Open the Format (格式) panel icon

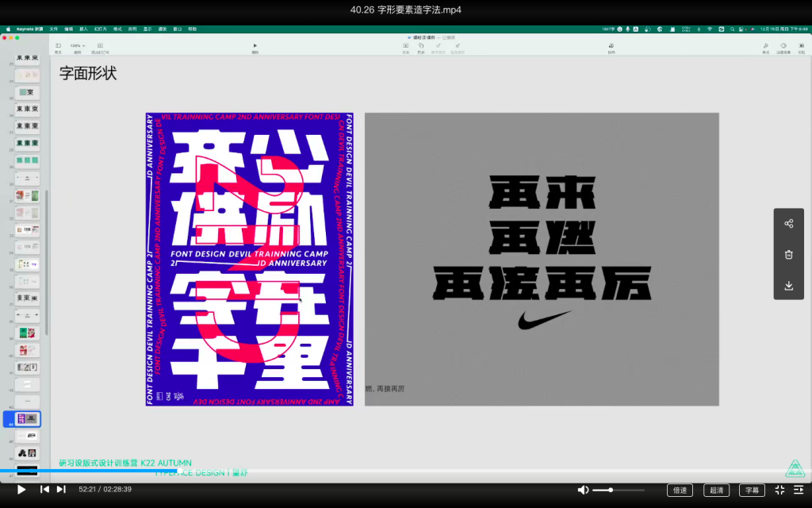click(x=765, y=46)
